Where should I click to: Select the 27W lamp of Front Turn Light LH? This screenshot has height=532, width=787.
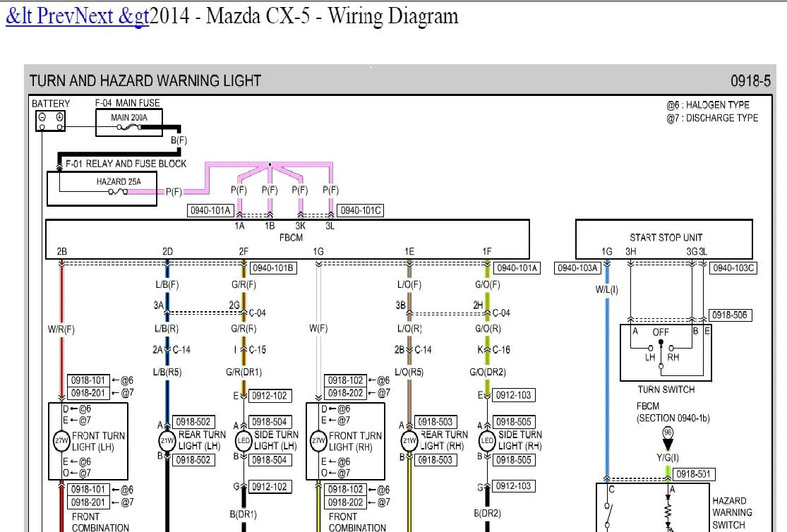(x=60, y=441)
